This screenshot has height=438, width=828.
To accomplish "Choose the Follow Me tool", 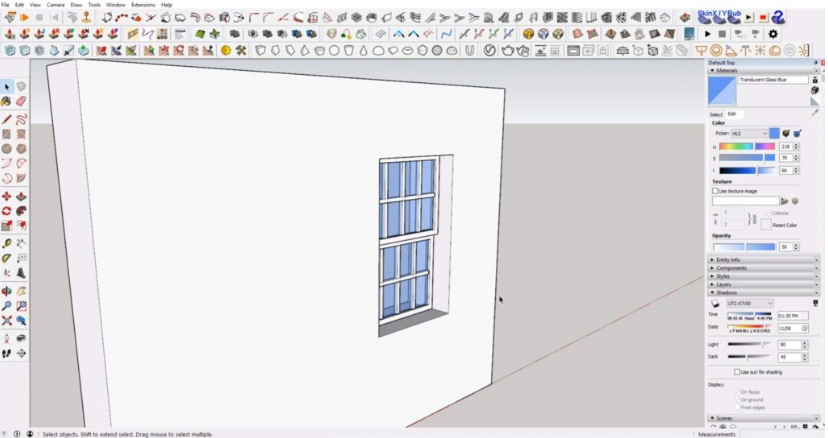I will coord(21,211).
